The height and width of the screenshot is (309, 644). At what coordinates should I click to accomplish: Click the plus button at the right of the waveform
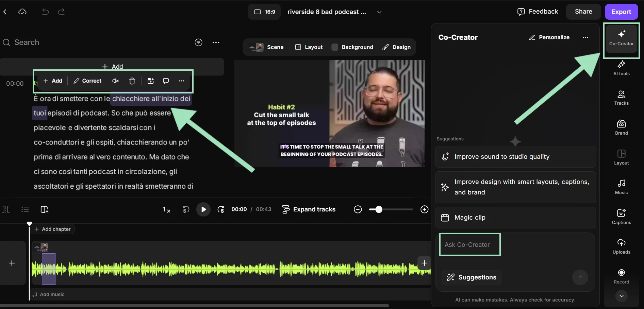424,263
